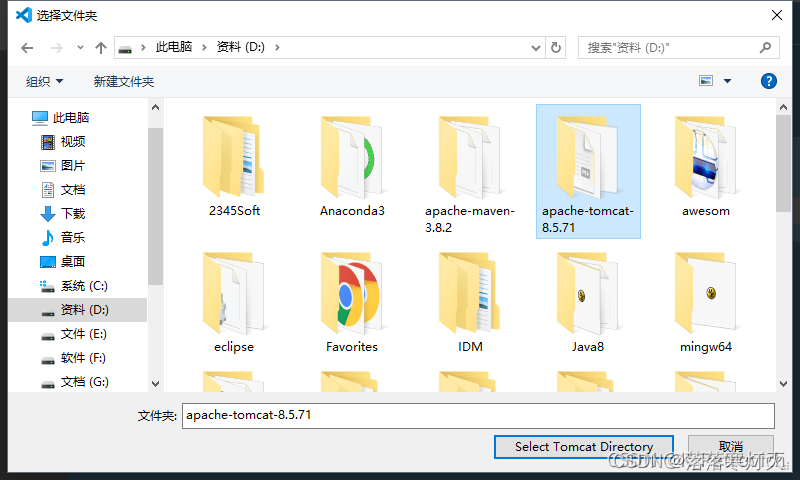
Task: Click the search magnifier icon
Action: click(765, 47)
